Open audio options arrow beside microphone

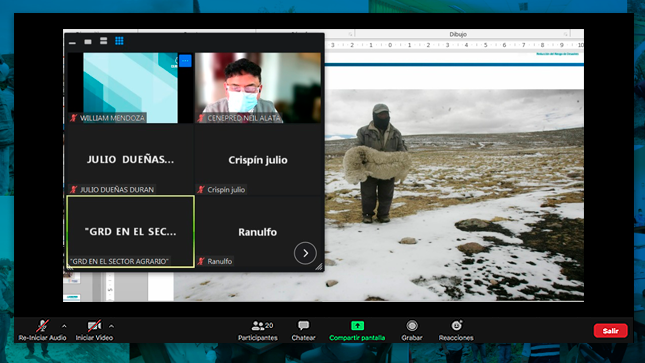64,326
